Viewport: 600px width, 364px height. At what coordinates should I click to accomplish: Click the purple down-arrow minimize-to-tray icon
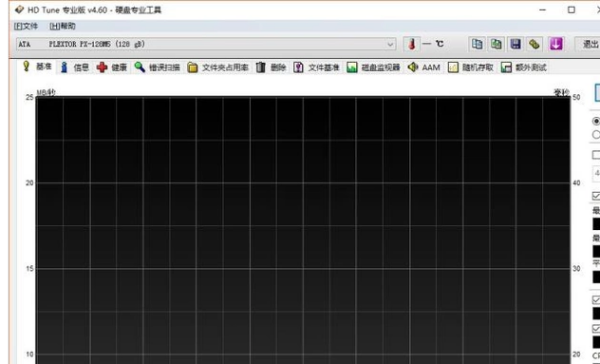coord(556,44)
